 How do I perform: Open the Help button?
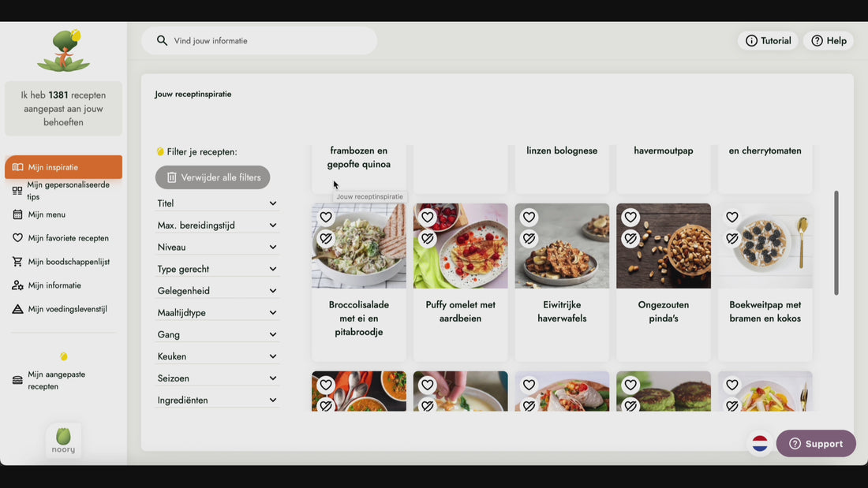click(829, 40)
